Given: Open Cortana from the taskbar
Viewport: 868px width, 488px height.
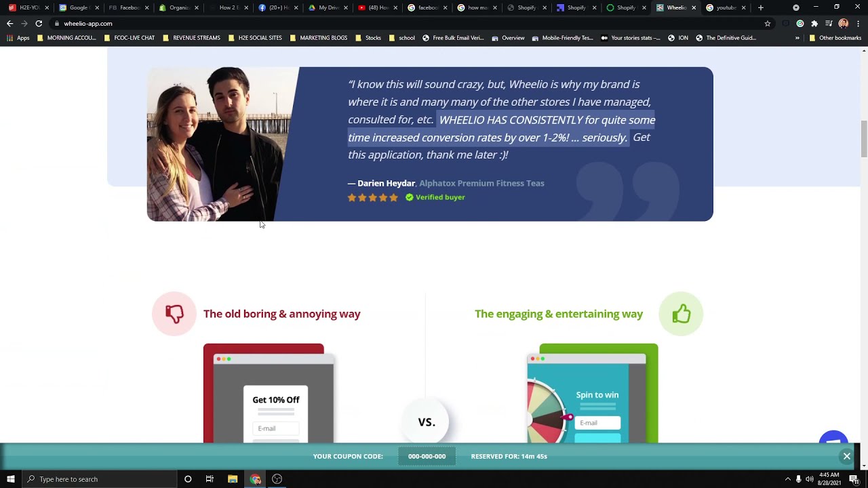Looking at the screenshot, I should point(188,479).
